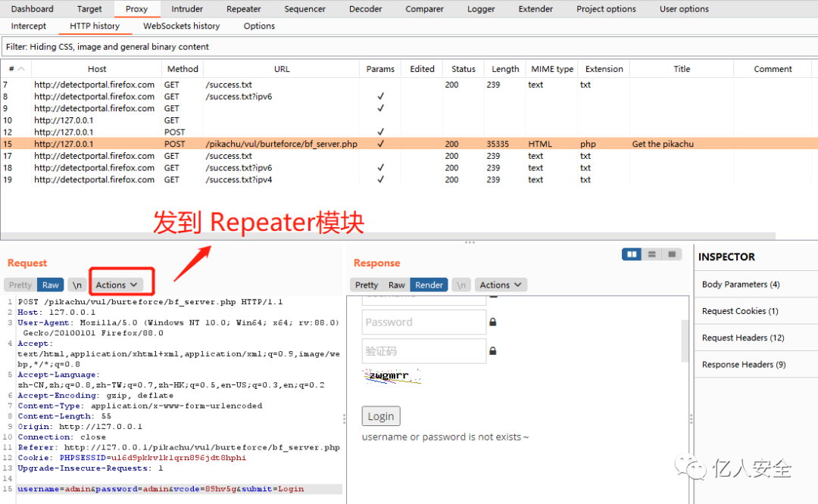Click the captcha image zwgmrr
Viewport: 818px width, 504px height.
pos(392,376)
